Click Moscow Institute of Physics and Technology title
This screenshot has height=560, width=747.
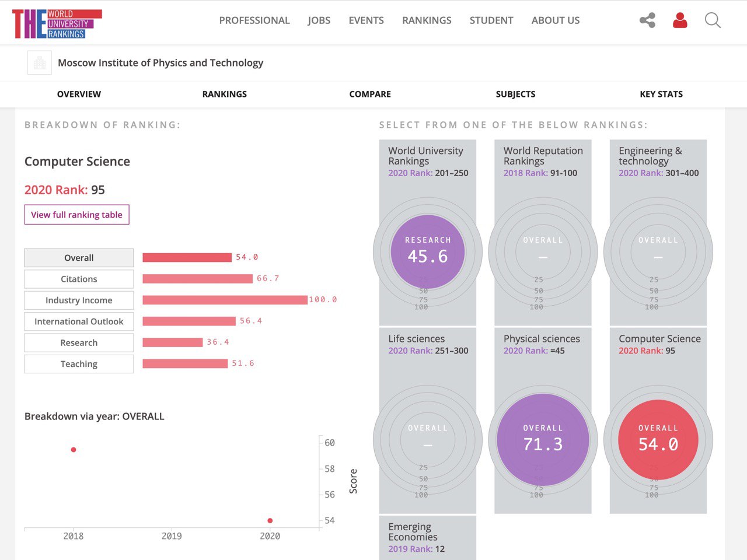[160, 62]
